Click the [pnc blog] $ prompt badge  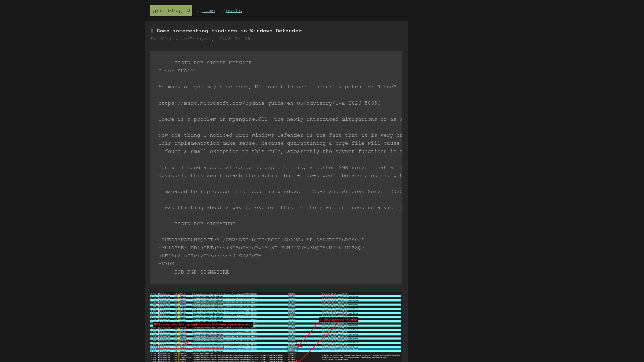tap(171, 11)
